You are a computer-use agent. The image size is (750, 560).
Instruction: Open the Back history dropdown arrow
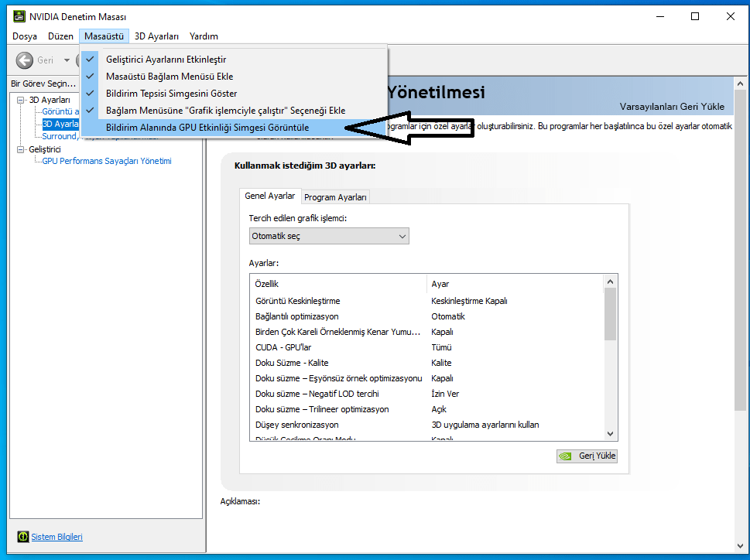pos(67,60)
